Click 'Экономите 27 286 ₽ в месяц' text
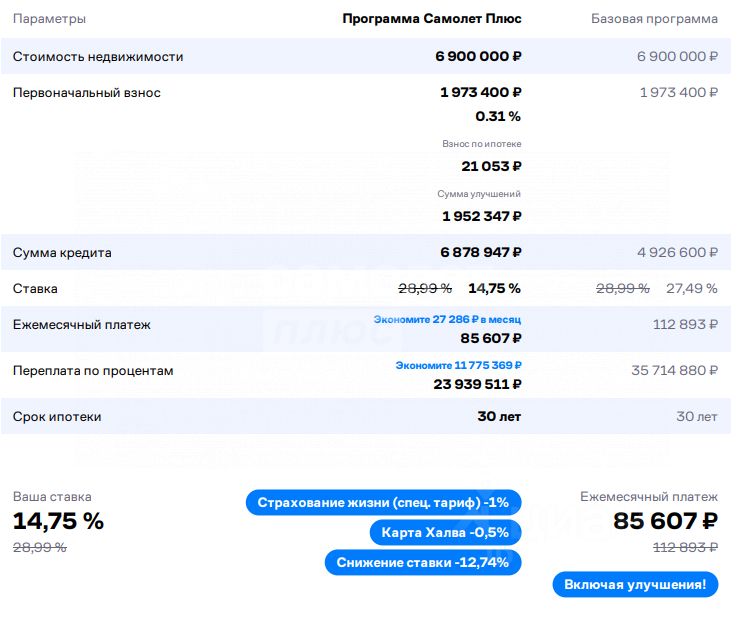The height and width of the screenshot is (621, 745). point(447,319)
